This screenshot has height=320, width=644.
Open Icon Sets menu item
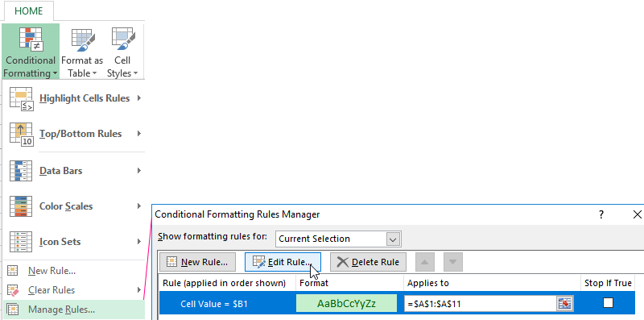pos(74,242)
